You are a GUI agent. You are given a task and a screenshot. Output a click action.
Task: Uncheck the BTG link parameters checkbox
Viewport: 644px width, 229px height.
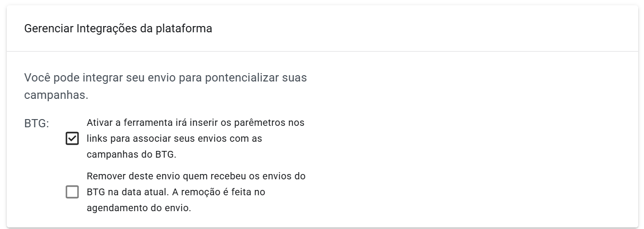coord(72,139)
